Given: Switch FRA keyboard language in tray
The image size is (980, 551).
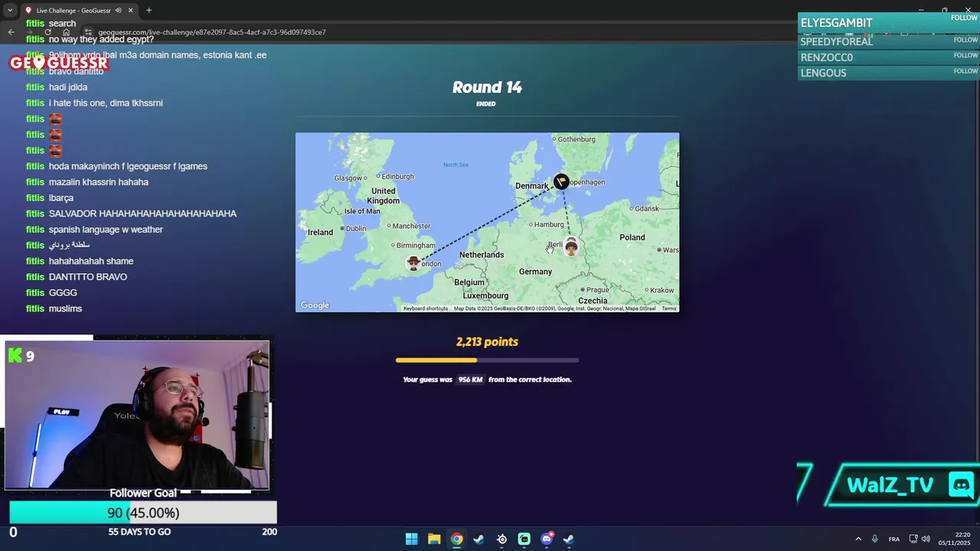Looking at the screenshot, I should point(894,539).
